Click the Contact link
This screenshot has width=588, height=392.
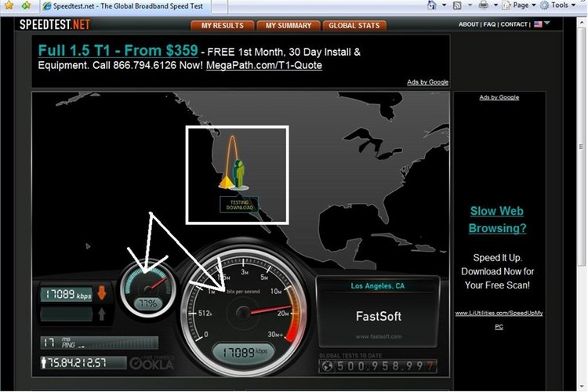pyautogui.click(x=514, y=24)
